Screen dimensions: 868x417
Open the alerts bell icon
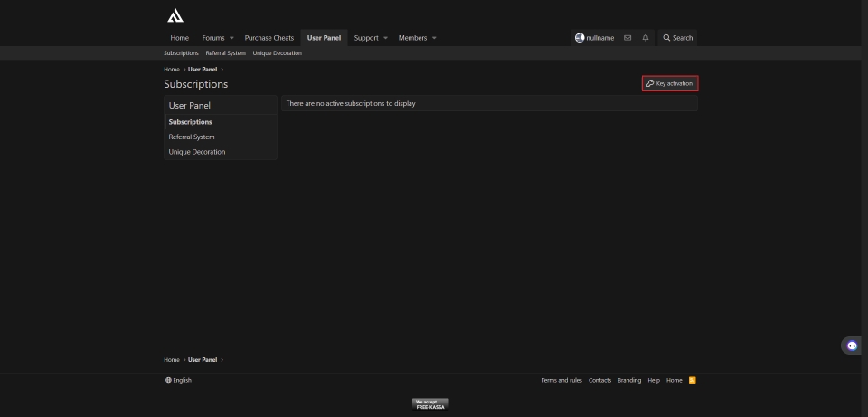coord(646,38)
